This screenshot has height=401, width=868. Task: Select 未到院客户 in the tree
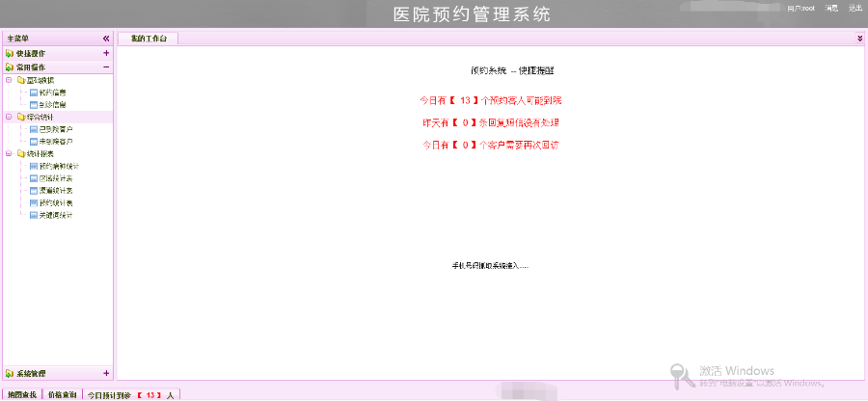57,142
